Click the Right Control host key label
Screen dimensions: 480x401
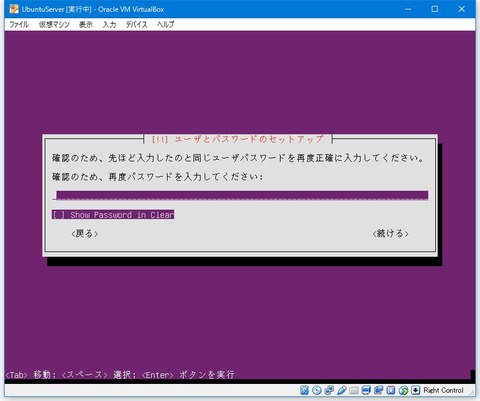pos(443,390)
